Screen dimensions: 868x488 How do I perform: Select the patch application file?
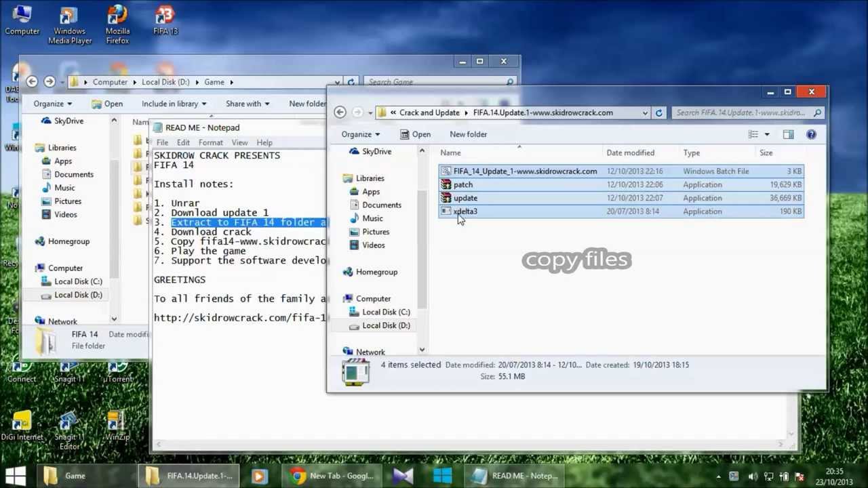[620, 184]
